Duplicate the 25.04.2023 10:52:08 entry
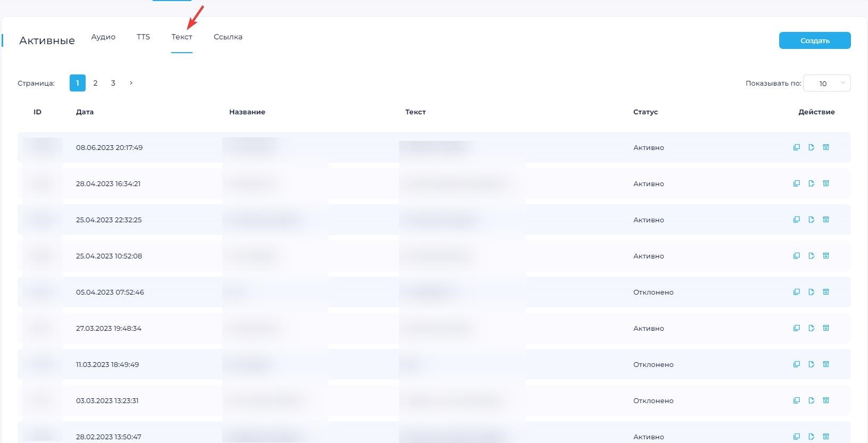 point(796,256)
